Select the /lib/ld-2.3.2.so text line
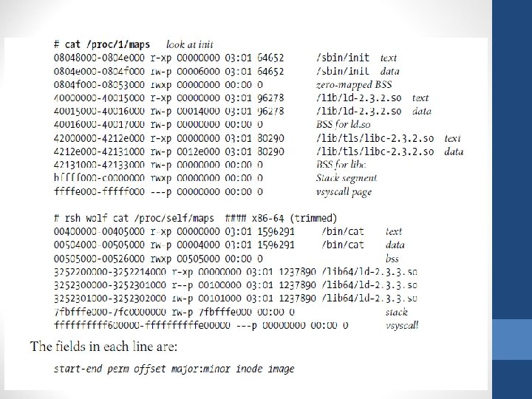The height and width of the screenshot is (399, 532). [241, 98]
